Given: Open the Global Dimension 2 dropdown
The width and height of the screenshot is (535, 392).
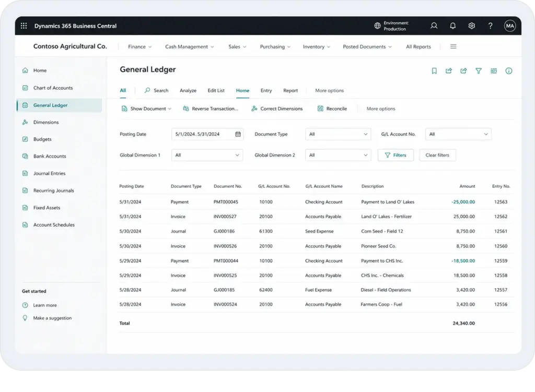Looking at the screenshot, I should click(x=338, y=155).
